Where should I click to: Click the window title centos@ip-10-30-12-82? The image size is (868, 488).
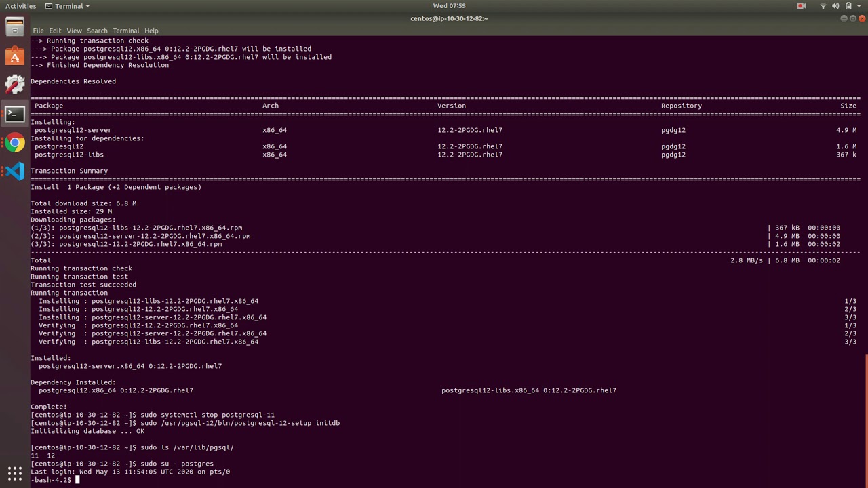pos(449,18)
